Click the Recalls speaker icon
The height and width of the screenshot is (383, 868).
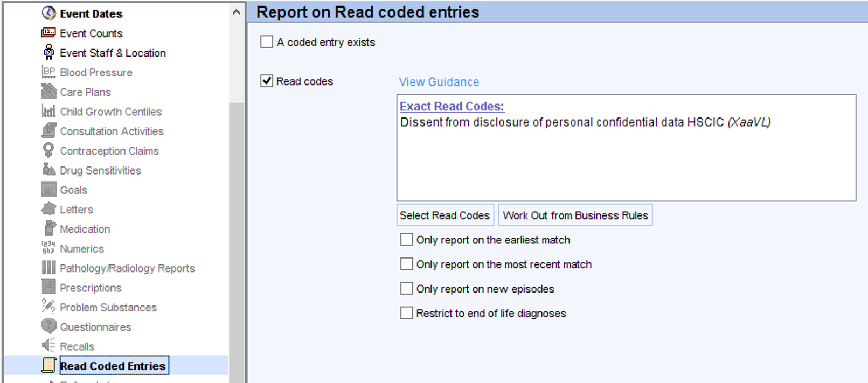tap(48, 346)
